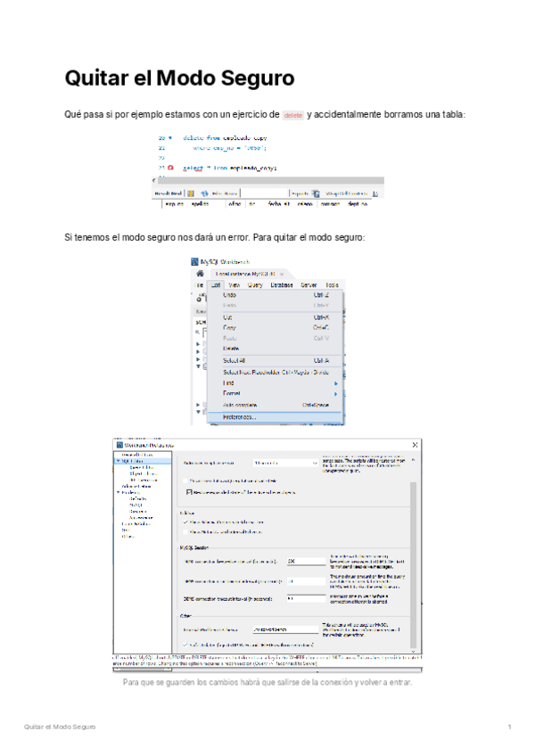Open the Edit menu in Workbench
Image resolution: width=535 pixels, height=756 pixels.
click(215, 285)
